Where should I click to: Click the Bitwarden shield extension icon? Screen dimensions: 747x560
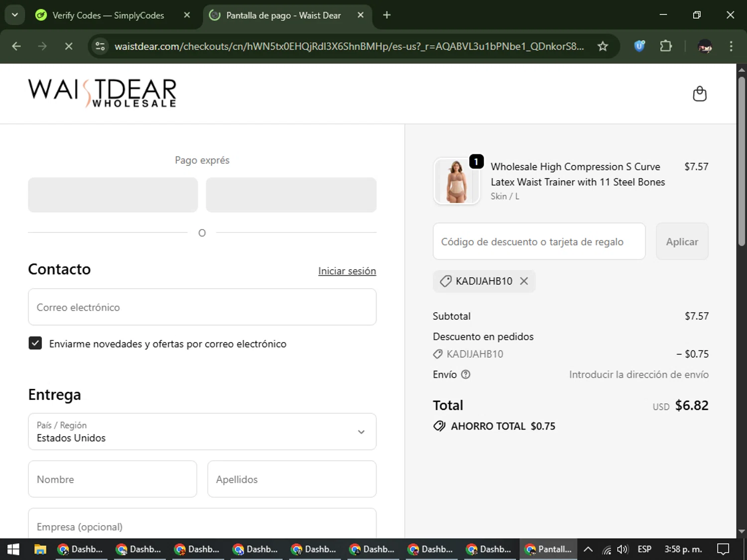639,46
